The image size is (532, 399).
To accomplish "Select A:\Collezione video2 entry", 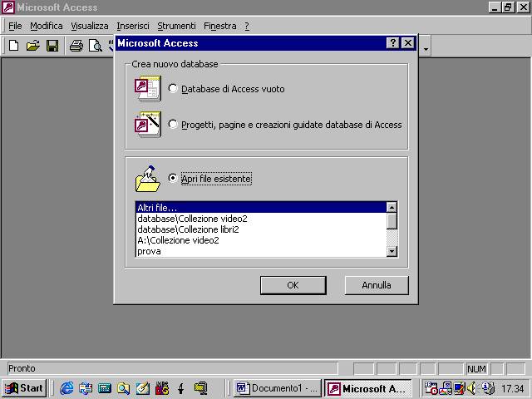I will (x=261, y=240).
